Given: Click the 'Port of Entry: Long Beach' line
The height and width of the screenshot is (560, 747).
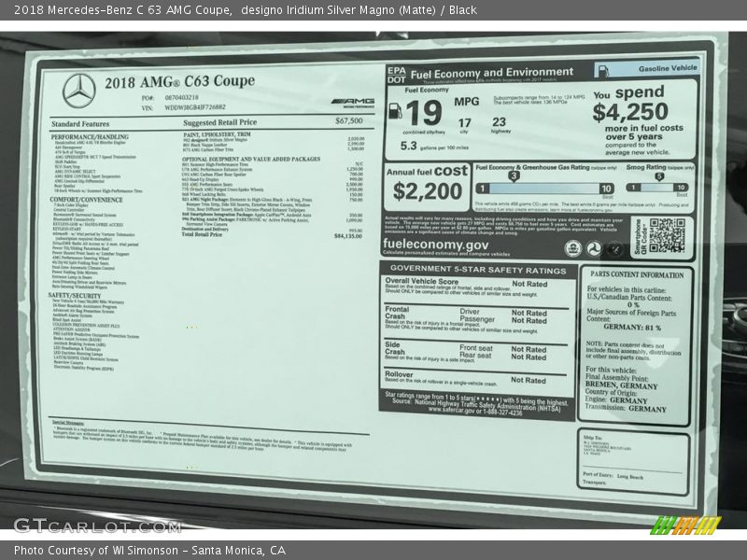Looking at the screenshot, I should pos(613,476).
